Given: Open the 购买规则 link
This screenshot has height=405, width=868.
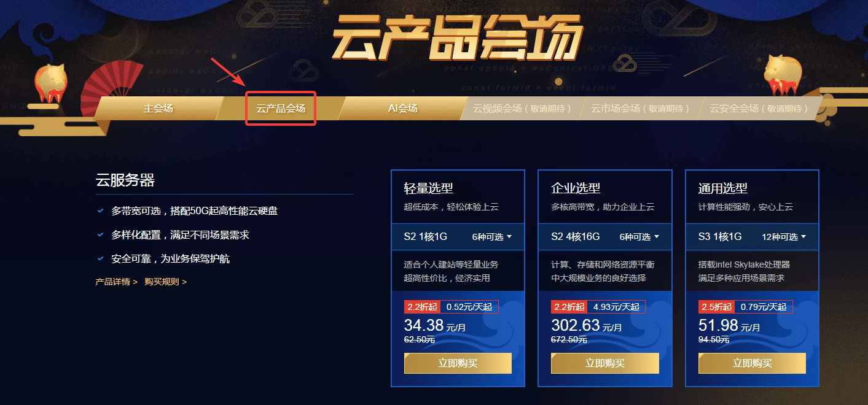Looking at the screenshot, I should 166,282.
